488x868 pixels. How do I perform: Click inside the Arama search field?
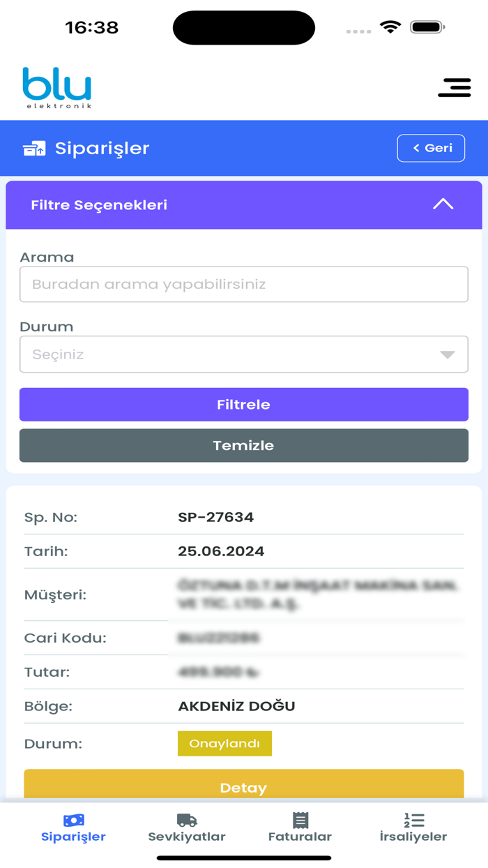tap(243, 284)
